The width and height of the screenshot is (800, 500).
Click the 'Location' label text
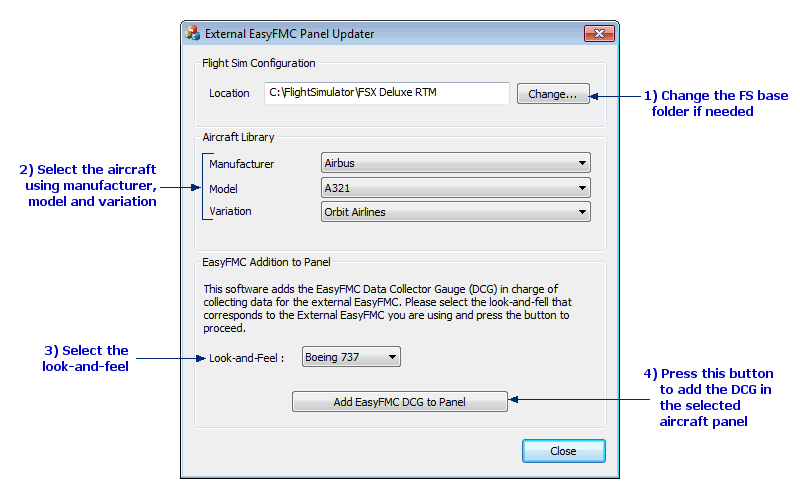click(229, 93)
